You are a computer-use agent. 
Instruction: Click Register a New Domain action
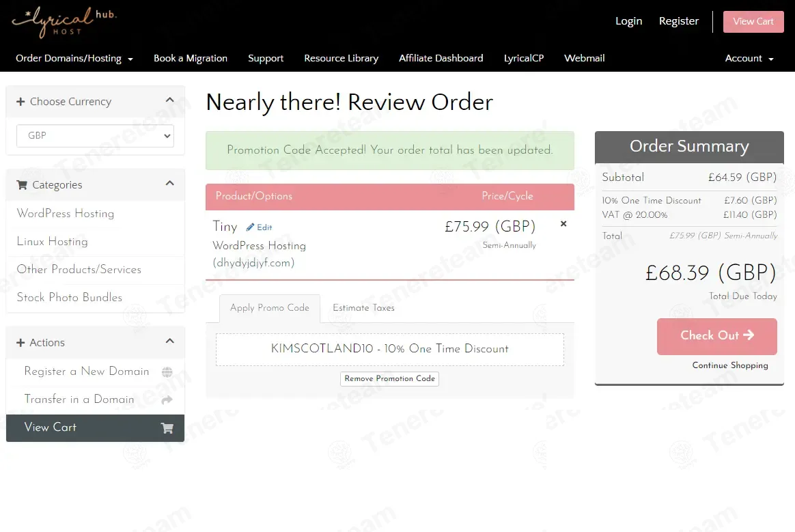click(x=96, y=372)
